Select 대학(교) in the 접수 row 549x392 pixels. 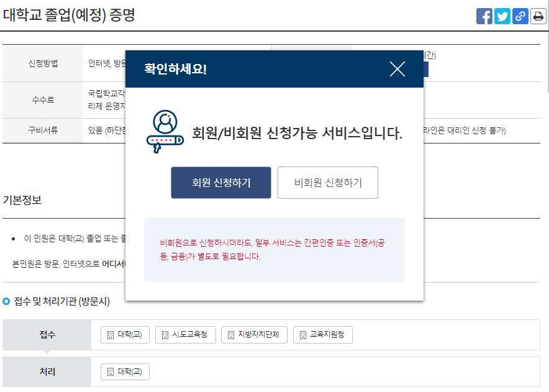coord(124,334)
